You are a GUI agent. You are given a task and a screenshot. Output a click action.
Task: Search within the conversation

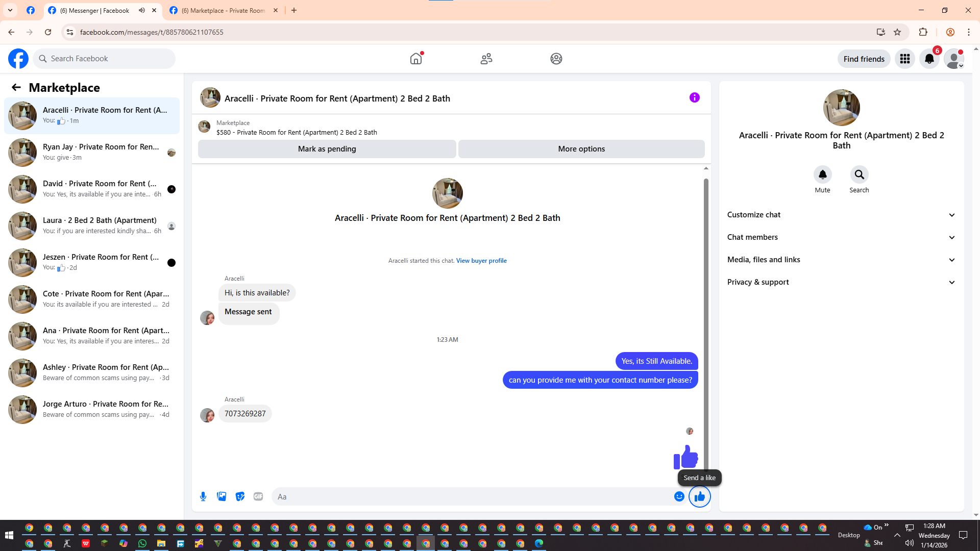pyautogui.click(x=859, y=175)
